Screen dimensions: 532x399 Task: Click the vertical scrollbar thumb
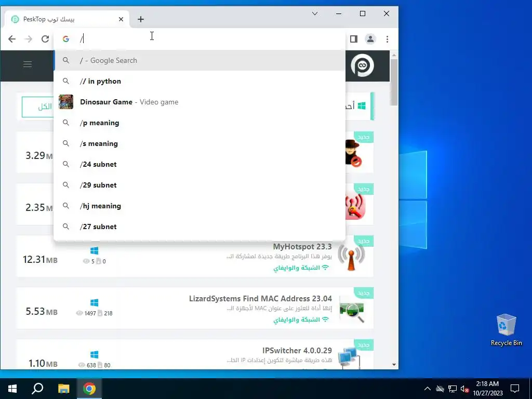coord(394,82)
